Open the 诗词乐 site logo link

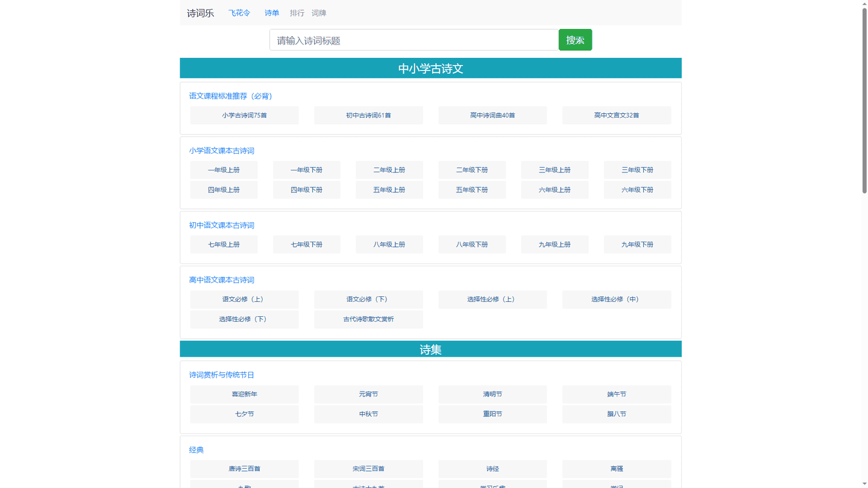(200, 13)
